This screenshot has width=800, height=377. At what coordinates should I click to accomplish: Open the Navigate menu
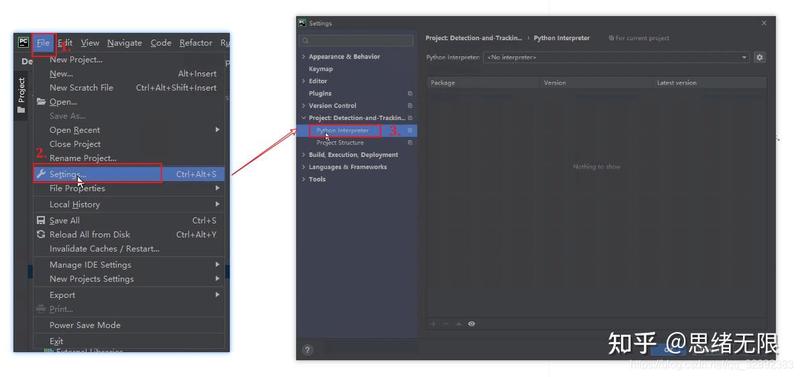pyautogui.click(x=124, y=43)
